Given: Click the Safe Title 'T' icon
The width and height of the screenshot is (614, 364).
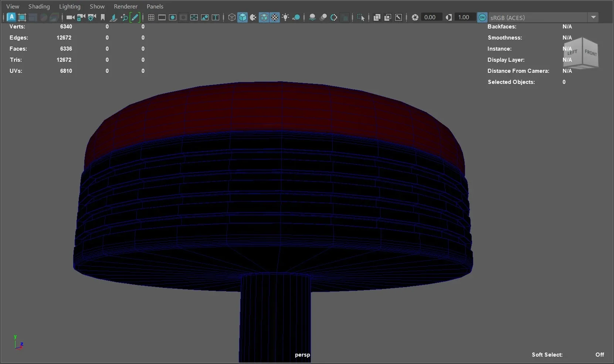Looking at the screenshot, I should click(x=216, y=17).
